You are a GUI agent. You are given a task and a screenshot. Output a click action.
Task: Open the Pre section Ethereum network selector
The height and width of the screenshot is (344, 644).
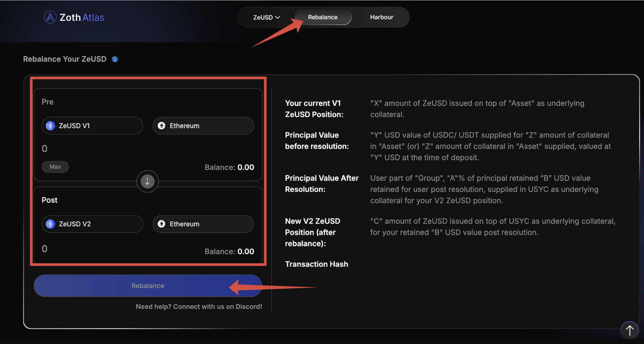coord(203,126)
